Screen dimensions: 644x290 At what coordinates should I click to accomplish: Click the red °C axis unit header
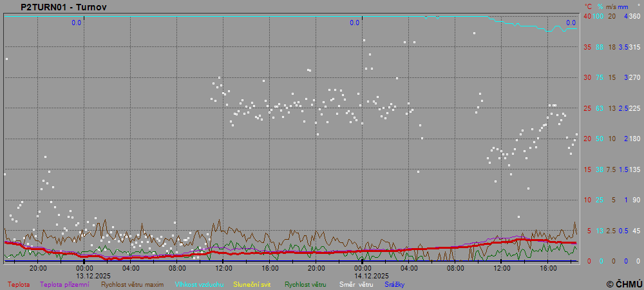588,6
